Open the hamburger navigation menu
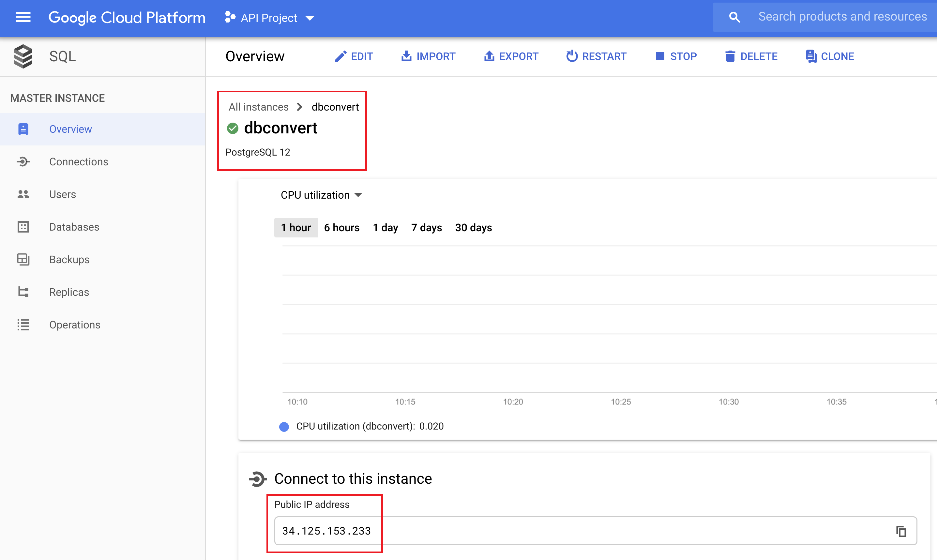937x560 pixels. (x=23, y=17)
